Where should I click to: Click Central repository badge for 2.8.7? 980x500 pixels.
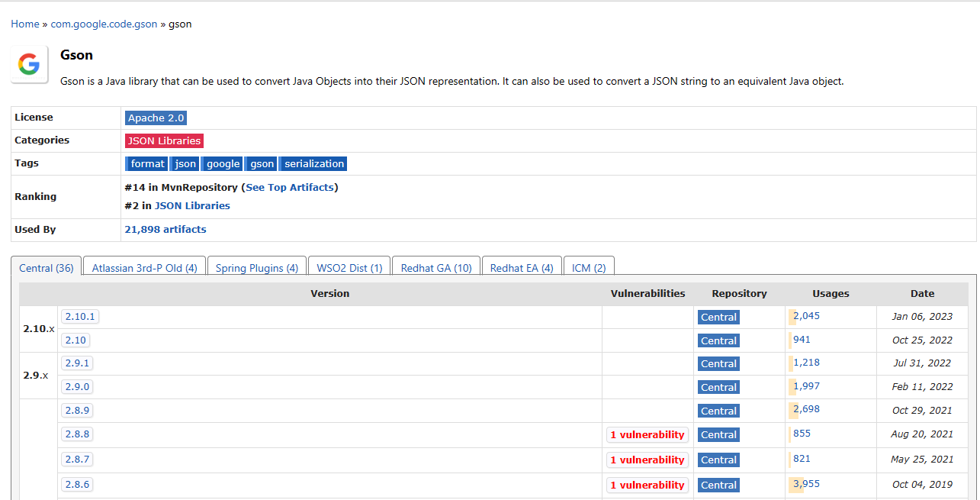(718, 460)
